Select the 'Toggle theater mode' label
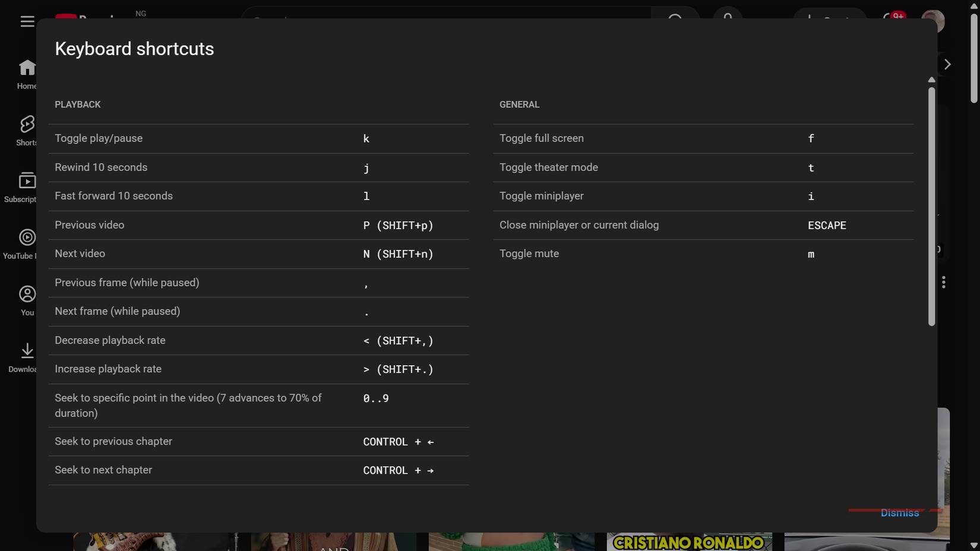The height and width of the screenshot is (551, 980). tap(549, 167)
